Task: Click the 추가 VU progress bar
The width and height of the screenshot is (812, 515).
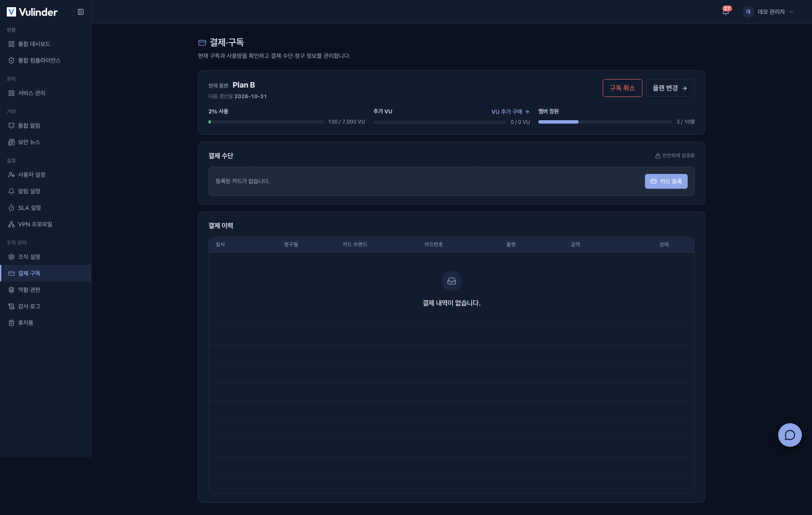Action: 439,122
